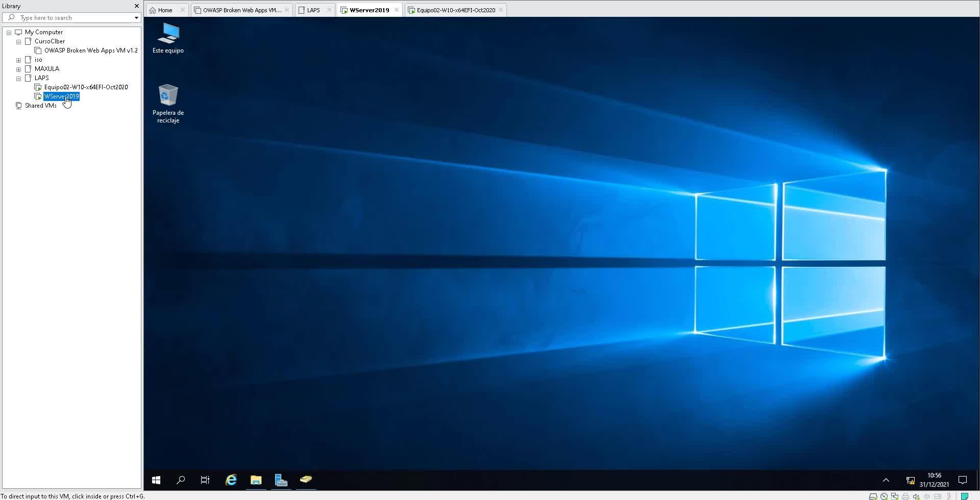This screenshot has width=980, height=500.
Task: Open Task View on the VM taskbar
Action: tap(205, 480)
